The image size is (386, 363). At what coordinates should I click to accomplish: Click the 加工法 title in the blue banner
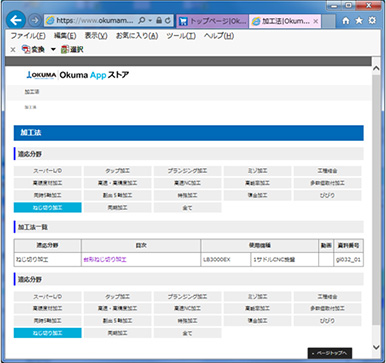coord(31,133)
